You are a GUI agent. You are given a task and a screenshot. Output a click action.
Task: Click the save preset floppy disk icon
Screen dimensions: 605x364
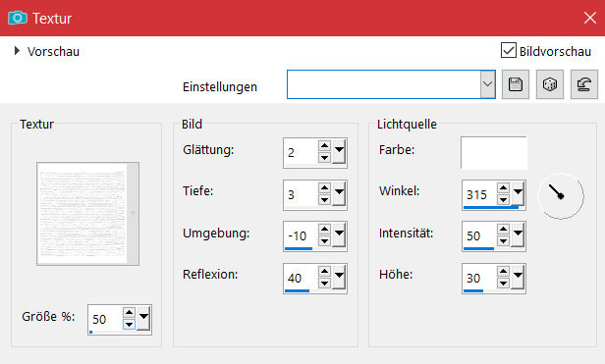515,84
